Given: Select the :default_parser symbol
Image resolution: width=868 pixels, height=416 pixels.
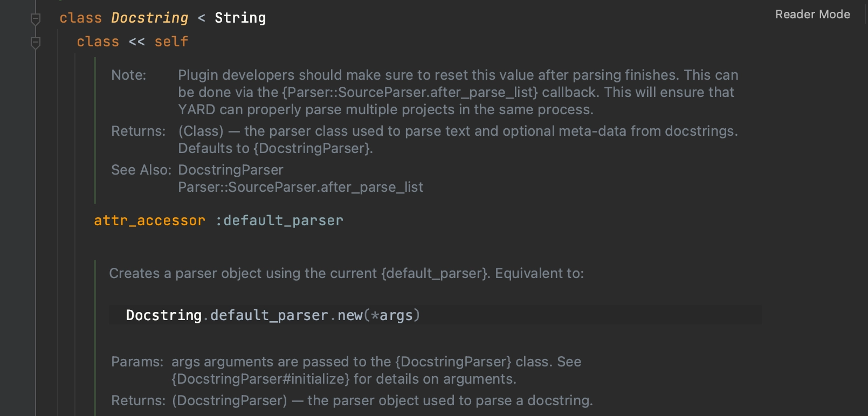Looking at the screenshot, I should 279,220.
